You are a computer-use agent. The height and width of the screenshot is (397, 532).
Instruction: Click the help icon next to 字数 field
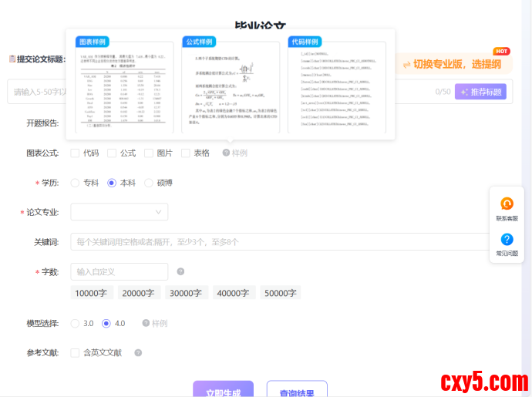180,271
